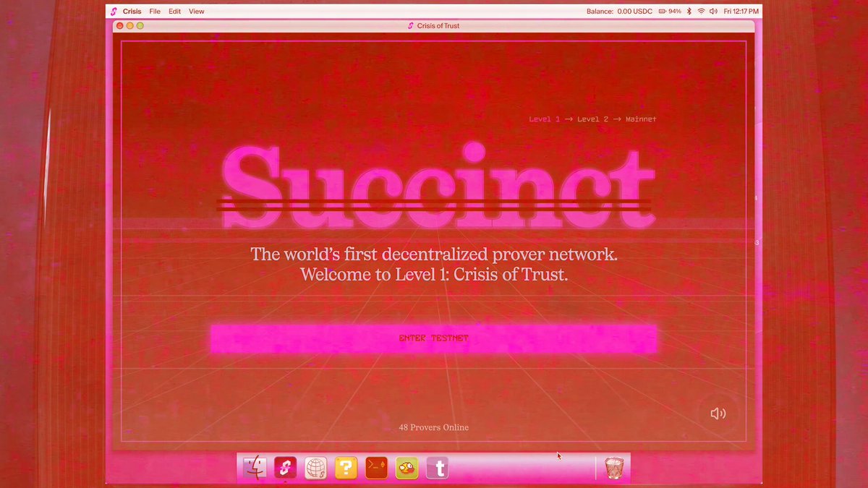This screenshot has height=488, width=868.
Task: Open the Trash in the dock
Action: tap(614, 468)
